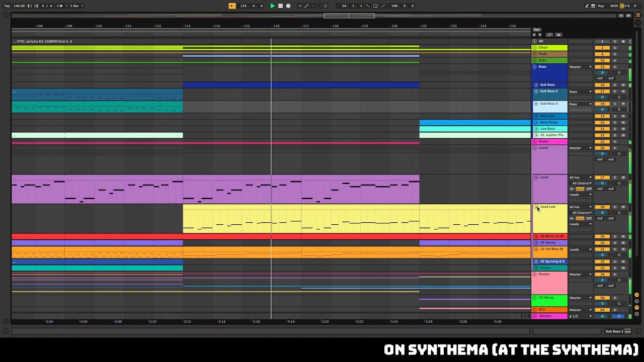The image size is (644, 362).
Task: Start playback with the Play button
Action: pyautogui.click(x=273, y=6)
